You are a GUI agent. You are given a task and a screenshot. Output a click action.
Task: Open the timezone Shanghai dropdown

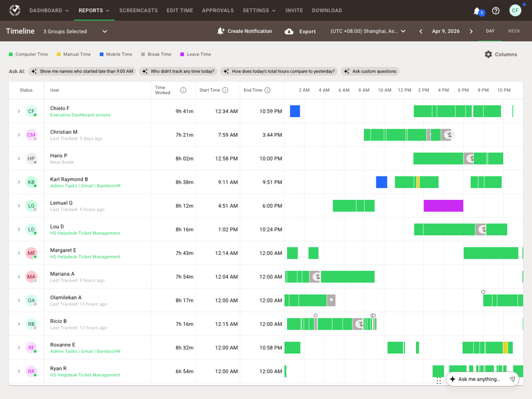(368, 31)
